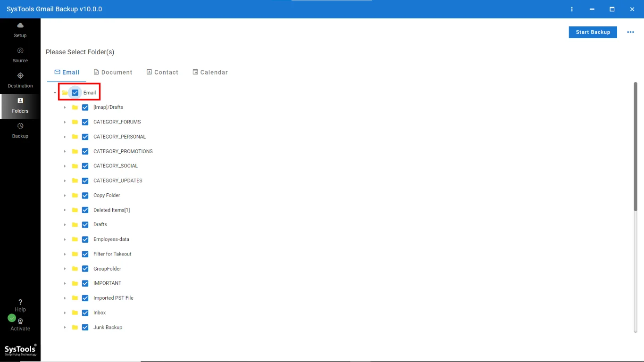Click the SysTools logo
This screenshot has width=644, height=362.
pyautogui.click(x=20, y=350)
